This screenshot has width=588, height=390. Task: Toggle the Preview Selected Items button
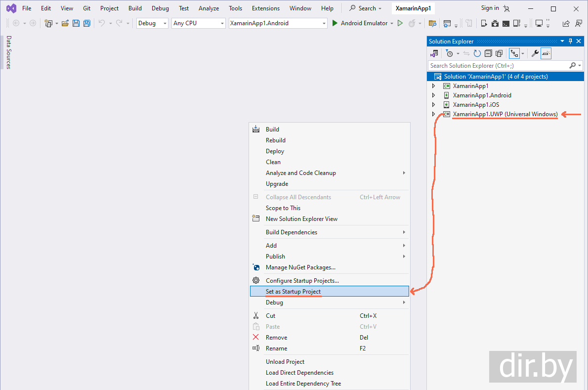[546, 53]
